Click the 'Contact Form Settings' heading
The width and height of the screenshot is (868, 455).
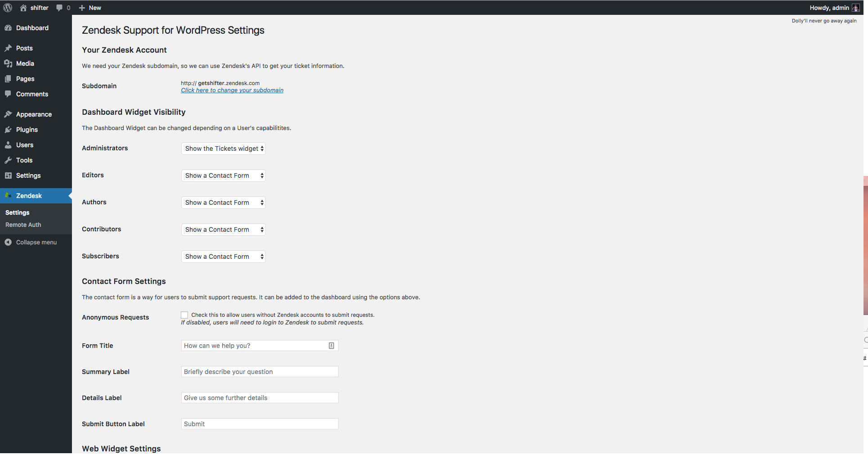tap(124, 281)
